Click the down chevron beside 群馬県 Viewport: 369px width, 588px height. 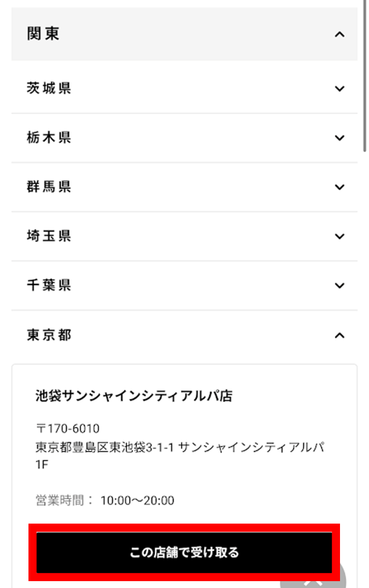[339, 187]
